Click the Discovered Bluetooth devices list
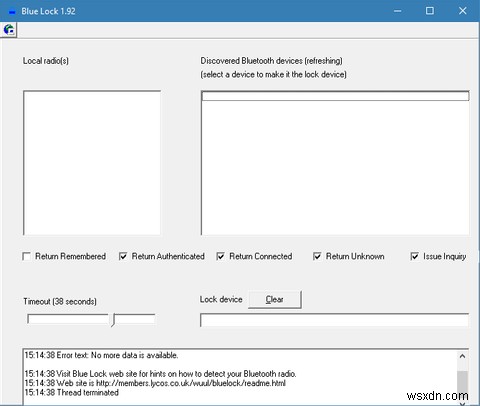The width and height of the screenshot is (480, 406). pyautogui.click(x=335, y=162)
